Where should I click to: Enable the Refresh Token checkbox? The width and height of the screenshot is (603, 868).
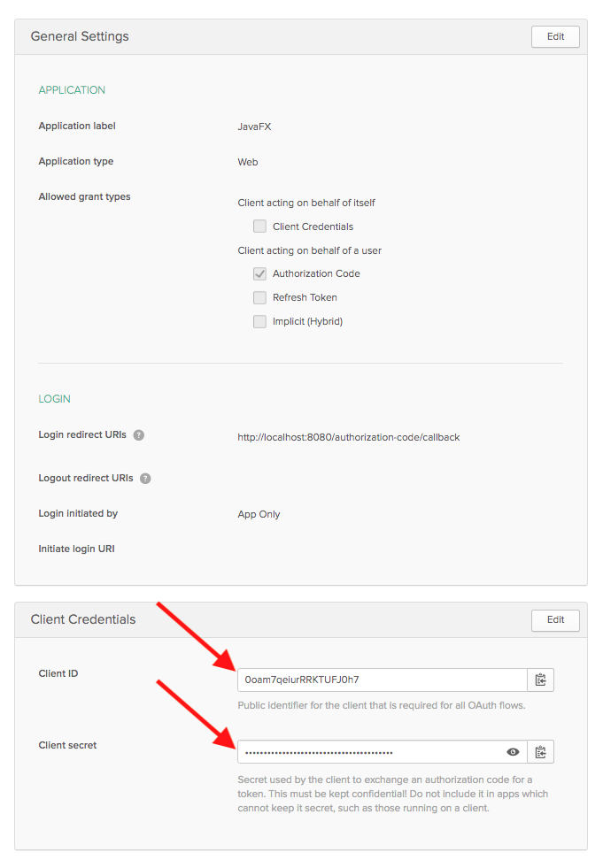point(259,298)
